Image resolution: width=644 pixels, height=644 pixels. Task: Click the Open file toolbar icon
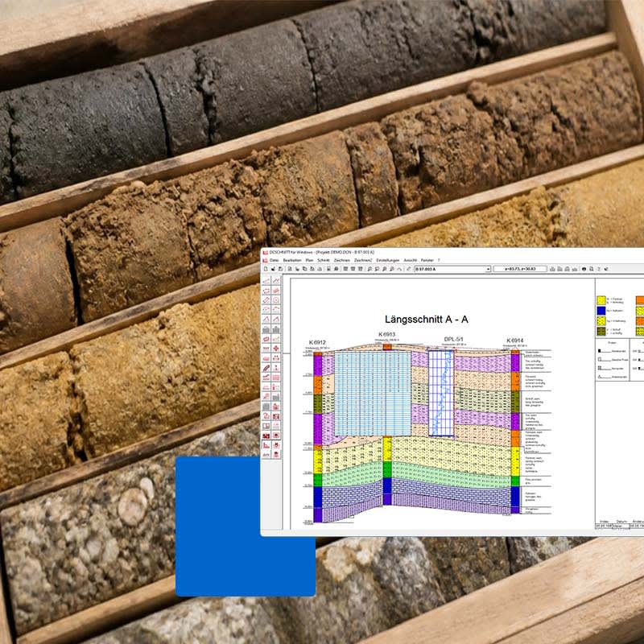(273, 269)
